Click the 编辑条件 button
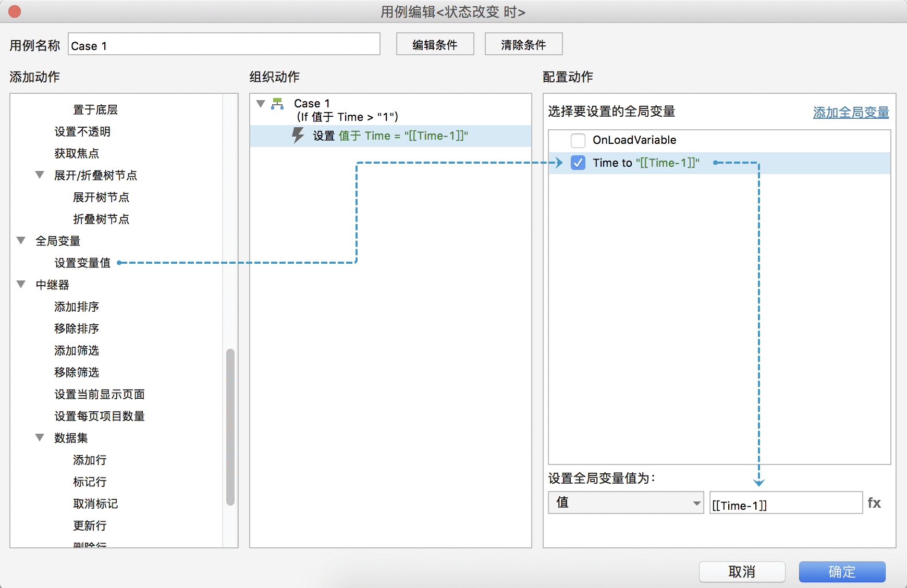 435,44
